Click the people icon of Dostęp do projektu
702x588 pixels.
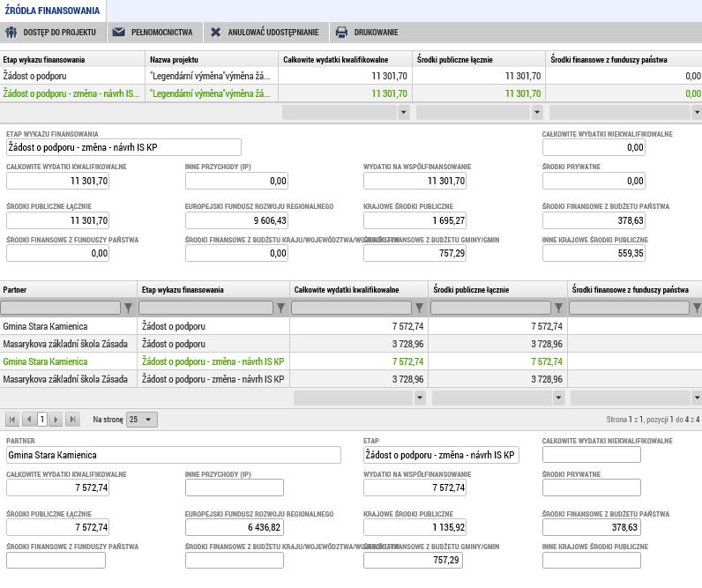(x=11, y=33)
